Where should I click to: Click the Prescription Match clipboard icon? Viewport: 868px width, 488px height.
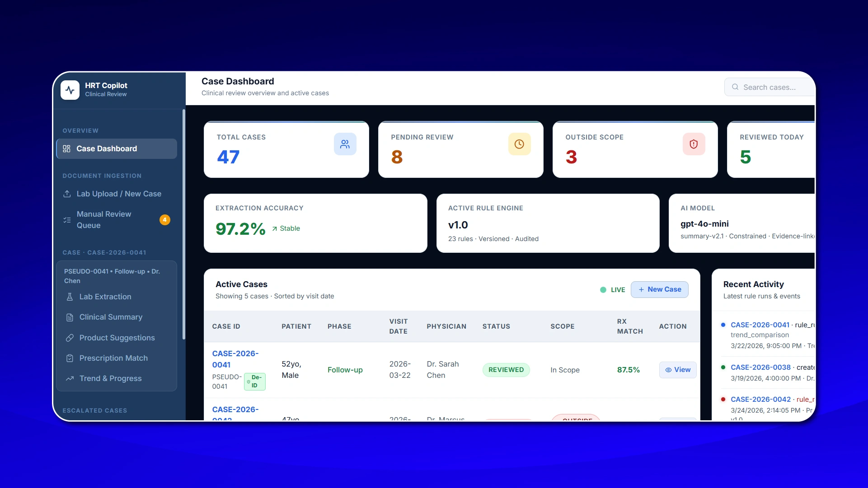point(70,358)
